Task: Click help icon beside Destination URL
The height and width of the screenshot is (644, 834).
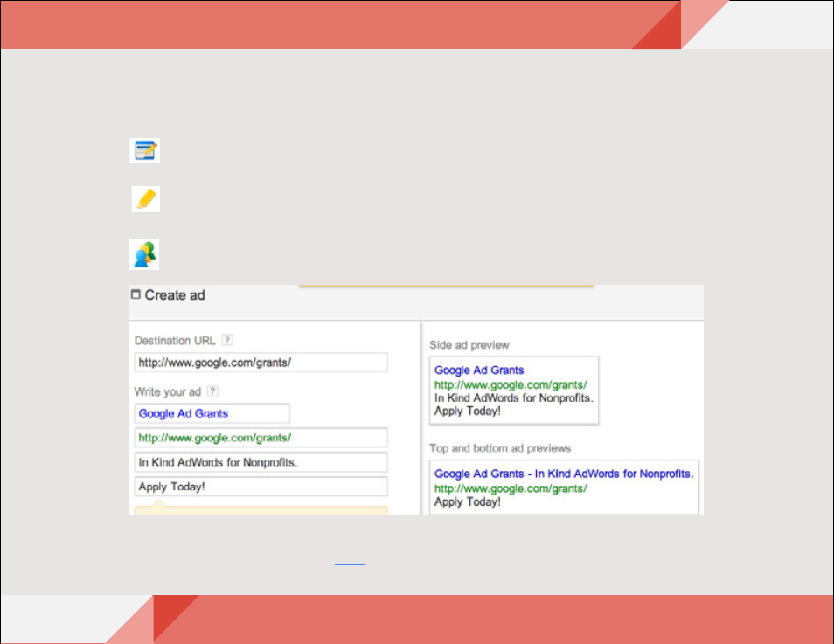Action: [x=227, y=340]
